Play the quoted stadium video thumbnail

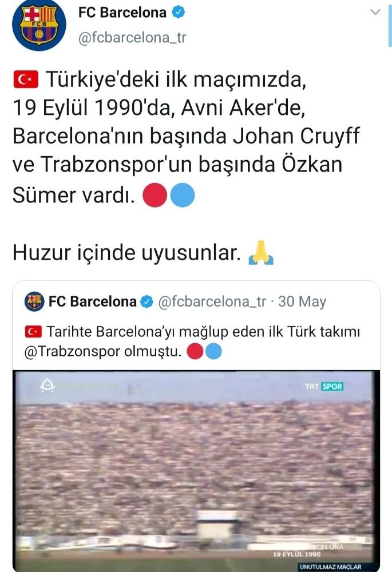click(x=196, y=471)
